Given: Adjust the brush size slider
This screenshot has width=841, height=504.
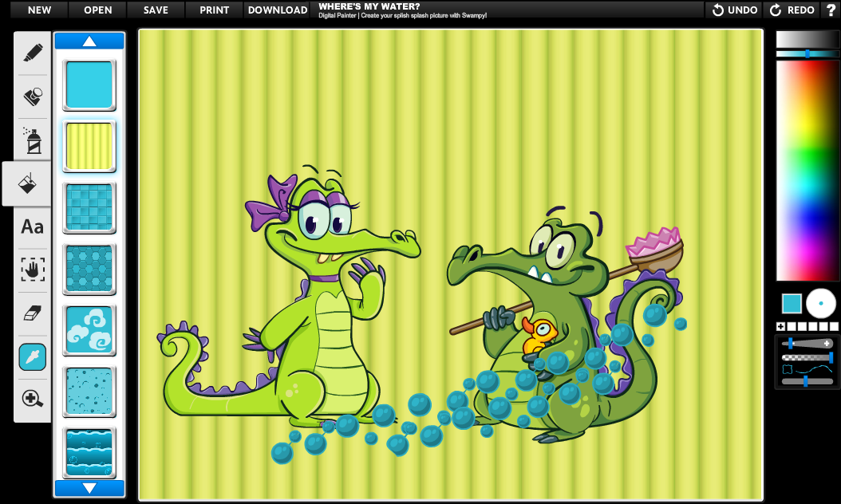Looking at the screenshot, I should [807, 343].
